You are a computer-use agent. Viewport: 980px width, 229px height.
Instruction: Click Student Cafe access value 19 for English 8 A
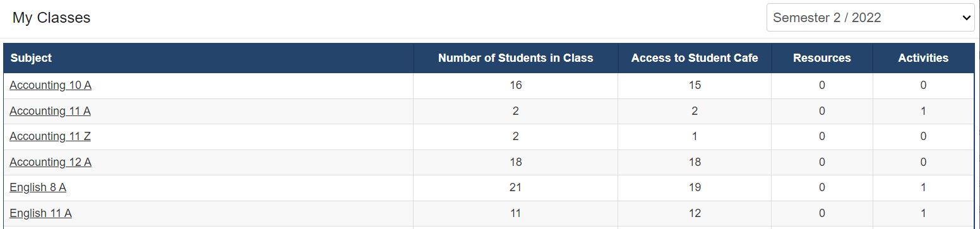pos(695,187)
